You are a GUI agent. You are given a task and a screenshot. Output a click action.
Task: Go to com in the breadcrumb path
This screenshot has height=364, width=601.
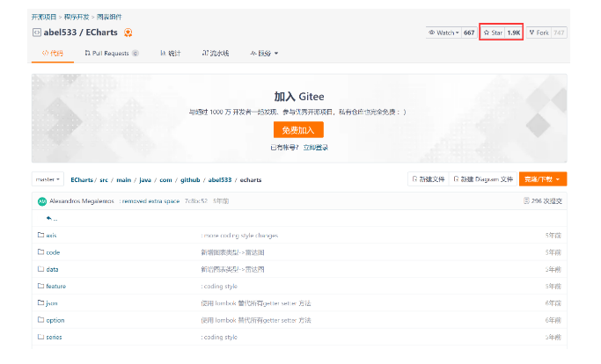point(165,179)
